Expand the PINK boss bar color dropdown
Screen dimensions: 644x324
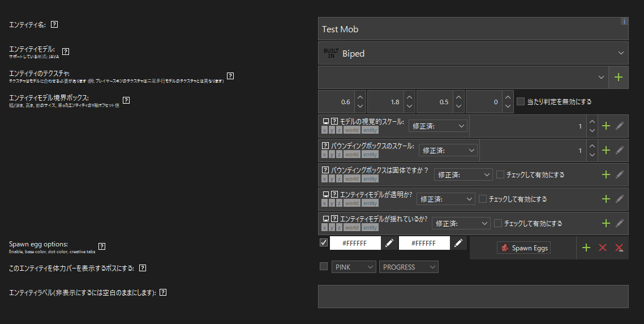tap(354, 267)
